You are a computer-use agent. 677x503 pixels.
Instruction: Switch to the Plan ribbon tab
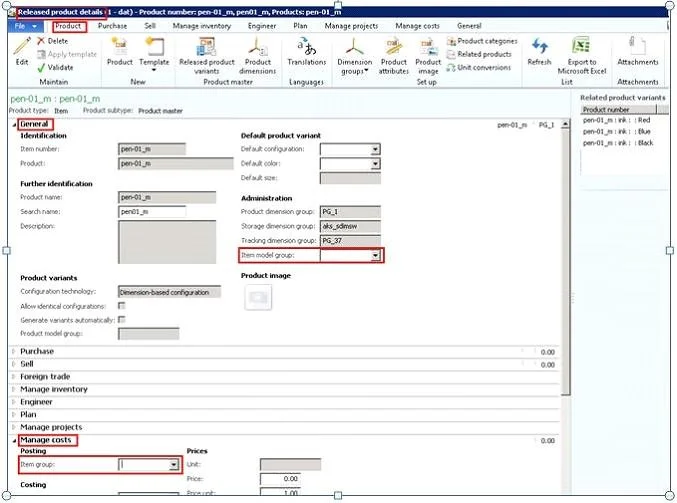(x=300, y=26)
